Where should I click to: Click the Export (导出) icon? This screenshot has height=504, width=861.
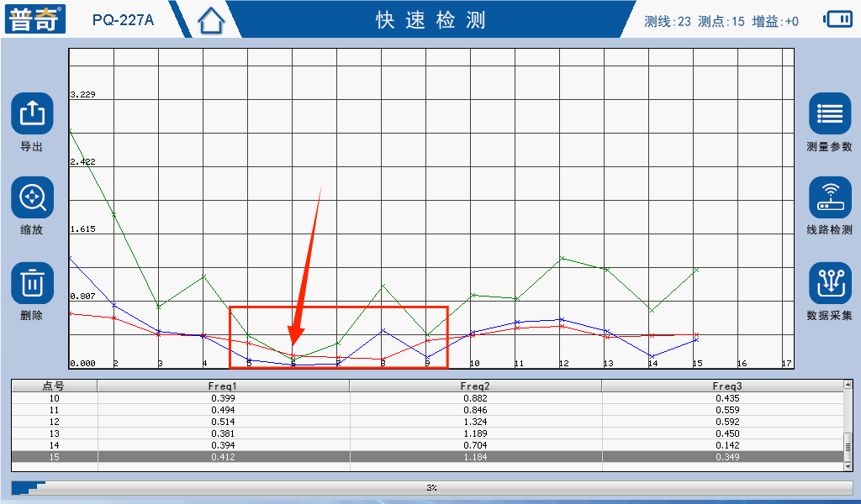32,113
